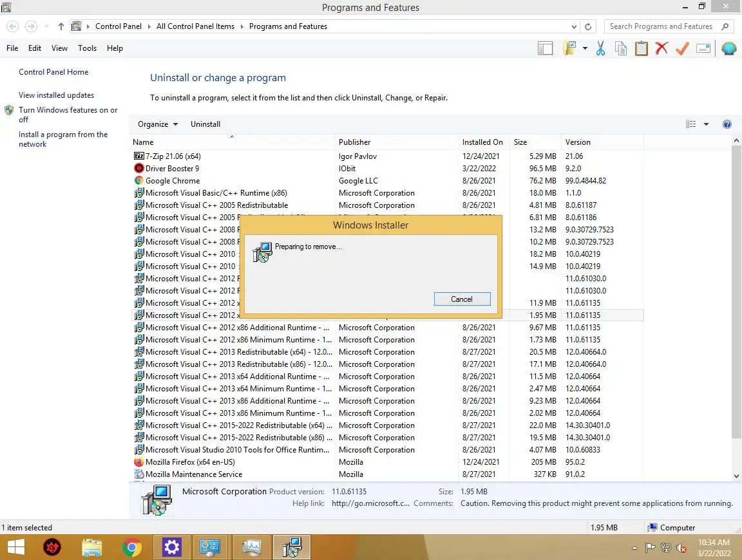Click the preview pane layout icon
742x560 pixels.
(545, 48)
